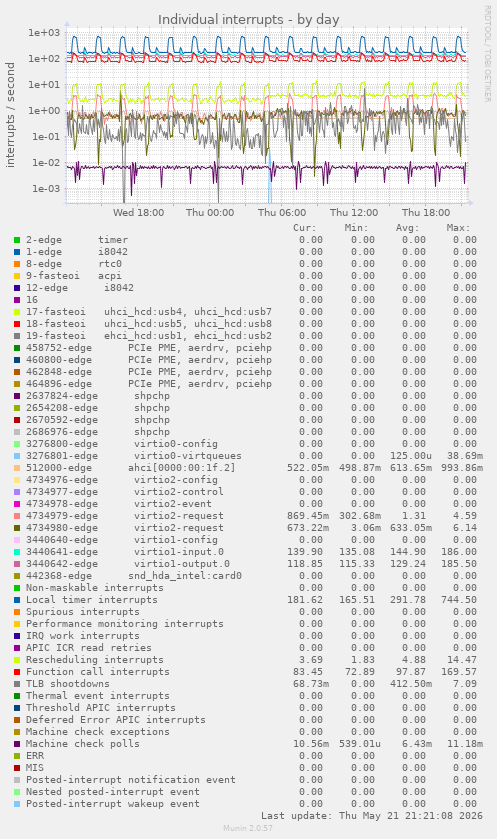This screenshot has height=839, width=497.
Task: Click the Thu 06:00 x-axis label
Action: (282, 213)
